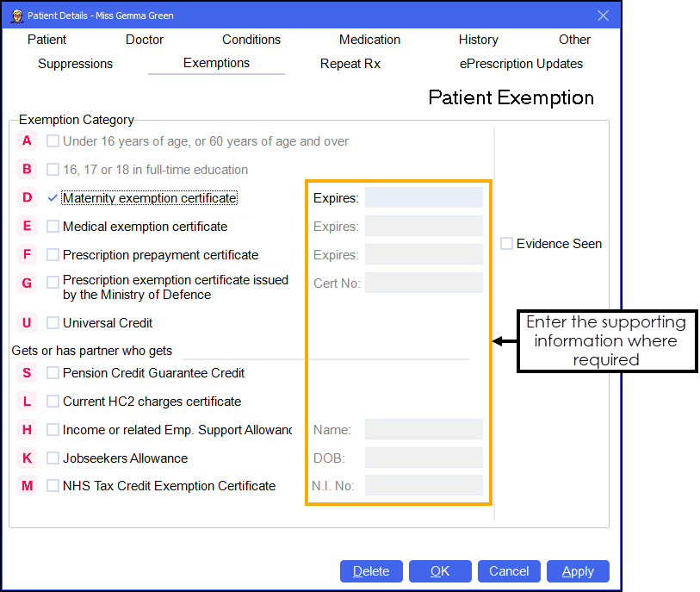Untick the Maternity exemption certificate checkbox
This screenshot has height=592, width=700.
pos(53,198)
